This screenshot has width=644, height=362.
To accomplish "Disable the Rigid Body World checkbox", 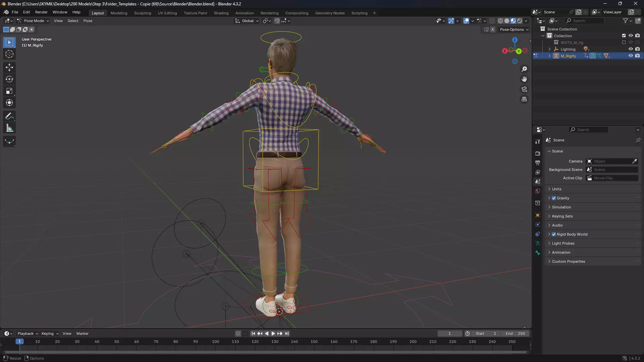I will pos(554,234).
